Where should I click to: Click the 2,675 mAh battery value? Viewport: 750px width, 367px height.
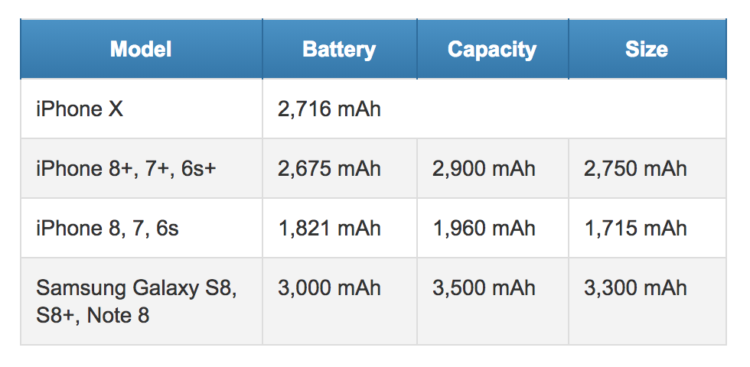point(330,168)
